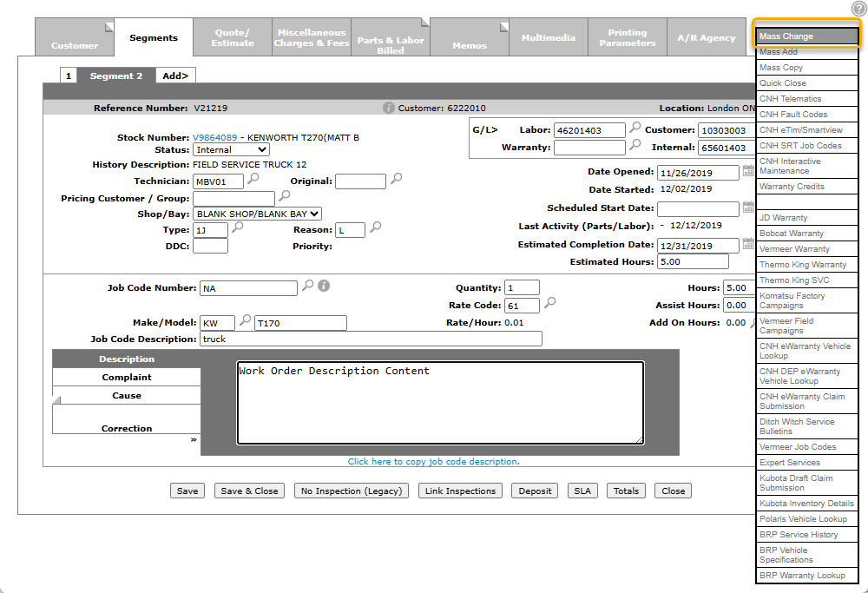The image size is (868, 593).
Task: Open the Date Opened calendar icon
Action: point(748,172)
